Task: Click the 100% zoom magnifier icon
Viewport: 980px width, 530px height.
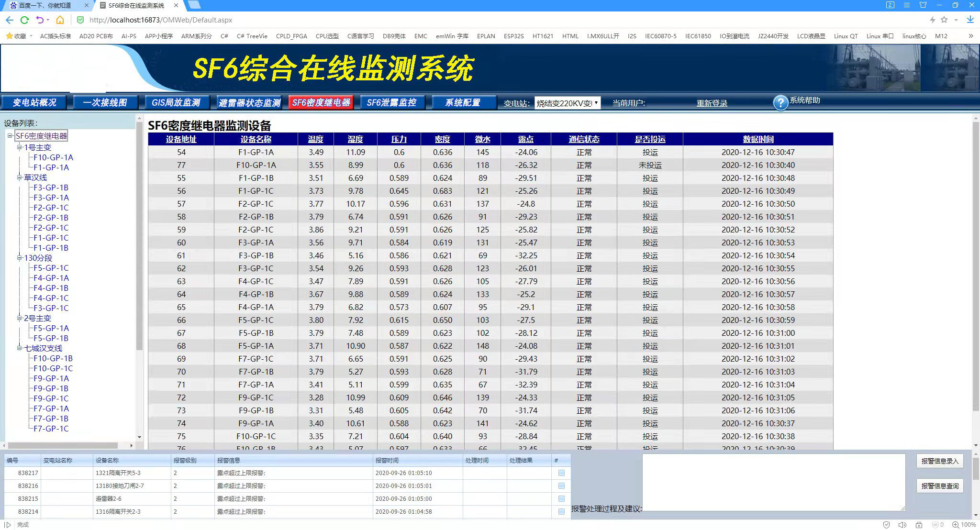Action: (x=955, y=525)
